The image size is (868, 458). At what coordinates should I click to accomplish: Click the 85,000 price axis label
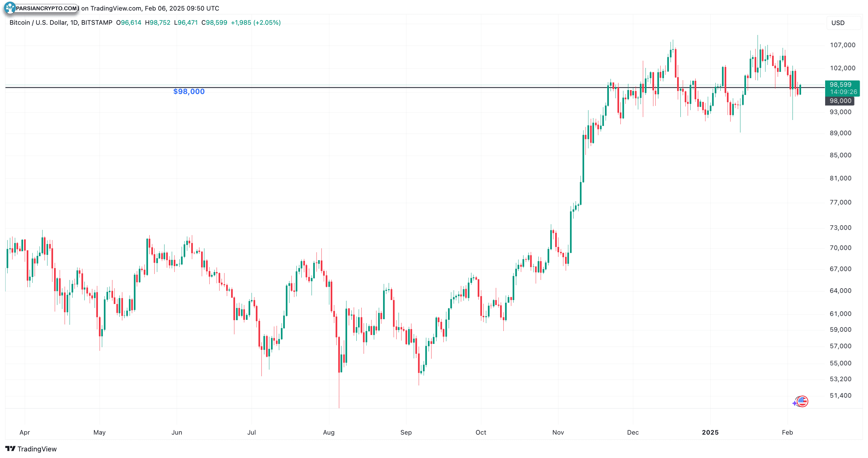840,155
